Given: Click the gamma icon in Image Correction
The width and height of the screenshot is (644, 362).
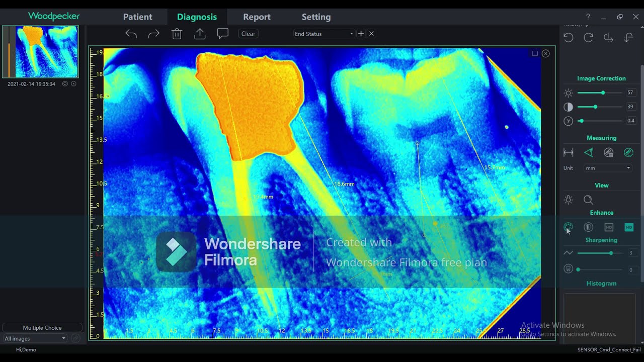Looking at the screenshot, I should tap(569, 121).
